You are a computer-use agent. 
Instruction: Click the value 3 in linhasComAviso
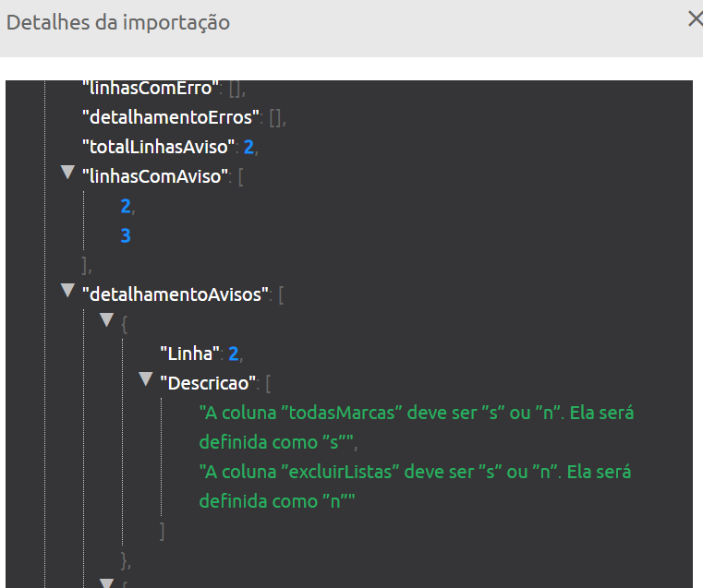pos(126,236)
